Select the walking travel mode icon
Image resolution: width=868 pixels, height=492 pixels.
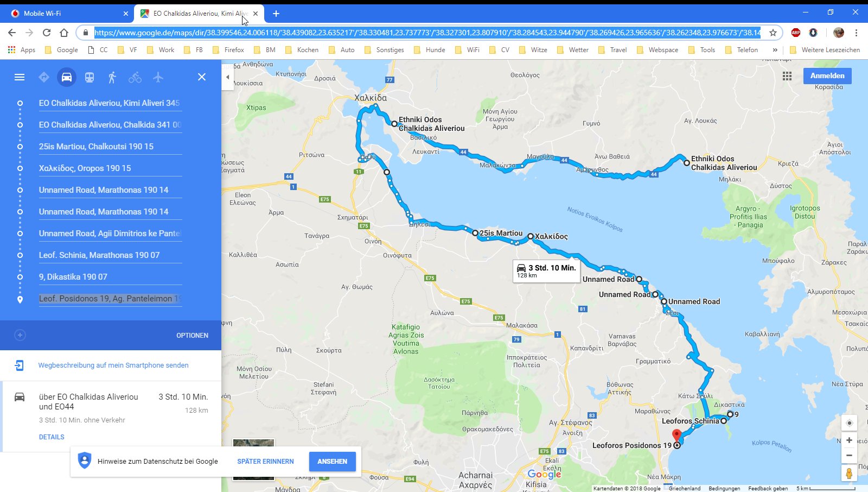[x=112, y=77]
